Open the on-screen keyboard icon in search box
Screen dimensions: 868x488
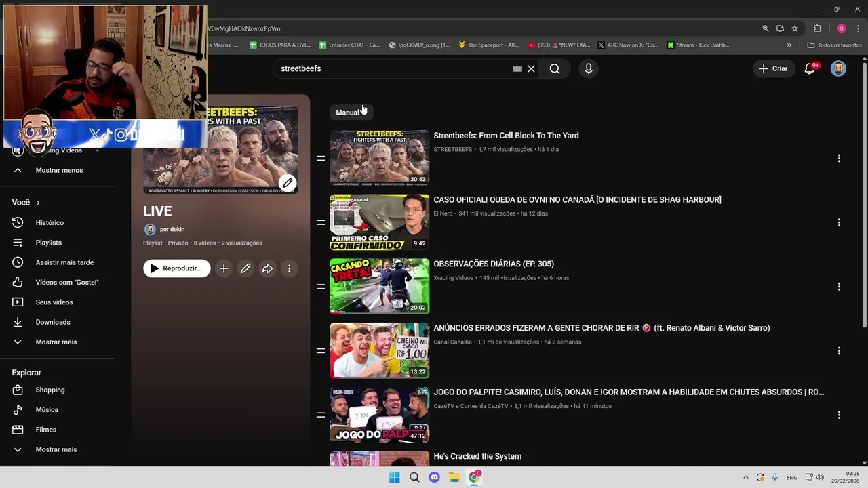click(x=517, y=68)
